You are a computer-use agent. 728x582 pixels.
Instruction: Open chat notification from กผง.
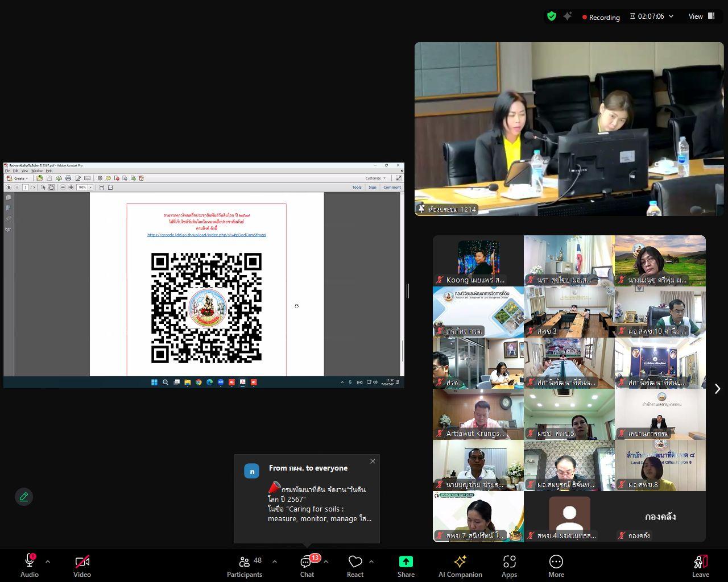coord(307,499)
